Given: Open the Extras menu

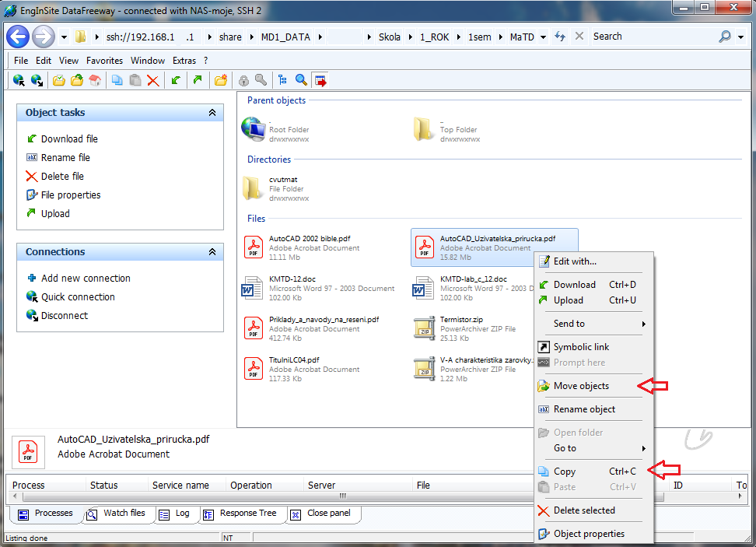Looking at the screenshot, I should pos(184,61).
